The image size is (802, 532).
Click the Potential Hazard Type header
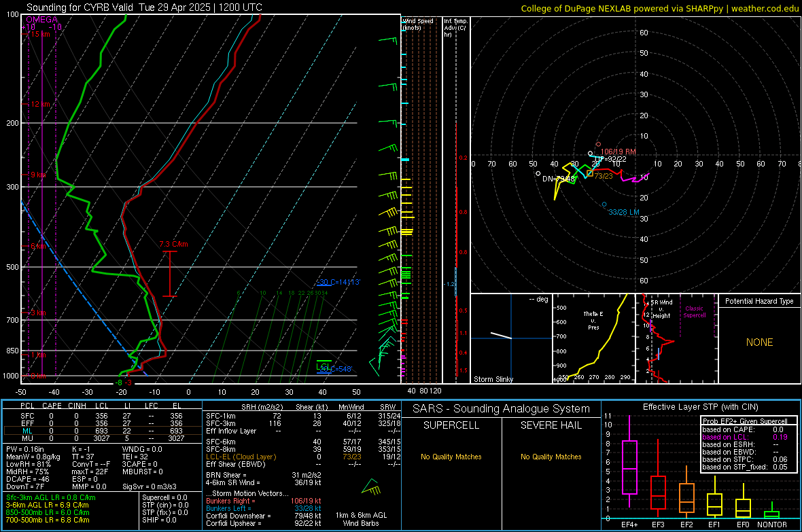(x=760, y=301)
